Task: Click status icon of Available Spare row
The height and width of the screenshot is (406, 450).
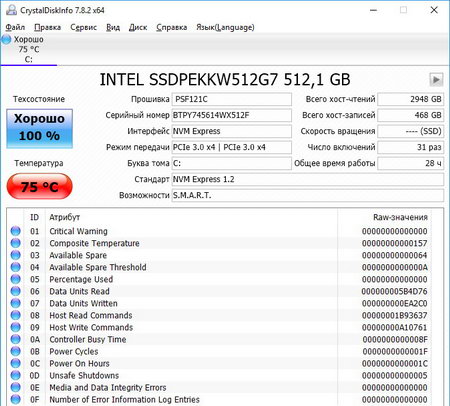Action: point(16,255)
